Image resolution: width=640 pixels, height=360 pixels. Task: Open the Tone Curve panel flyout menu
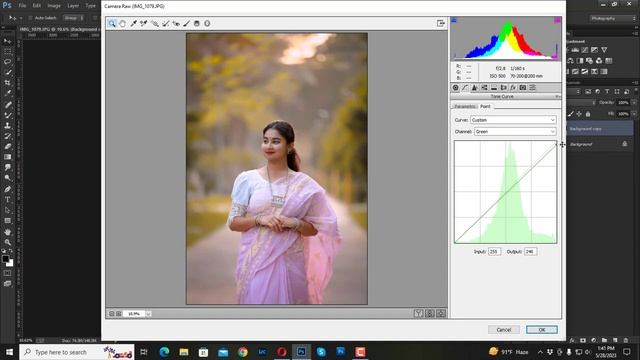[x=558, y=96]
